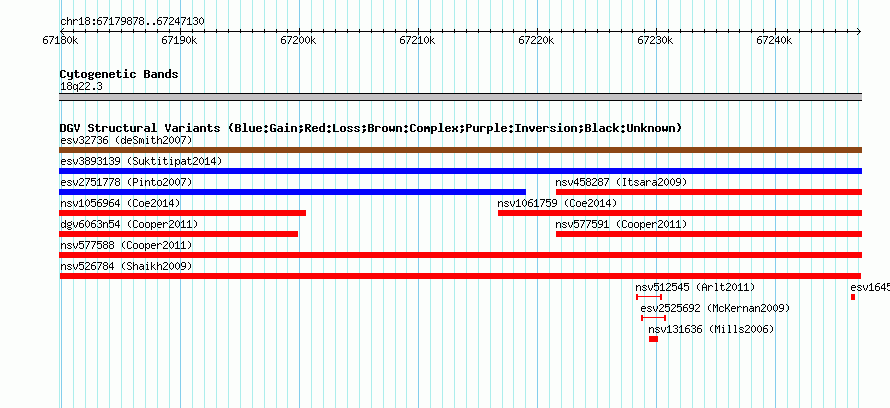The width and height of the screenshot is (890, 408).
Task: Click the red nsv577588 Cooper2011 bar
Action: click(x=460, y=255)
